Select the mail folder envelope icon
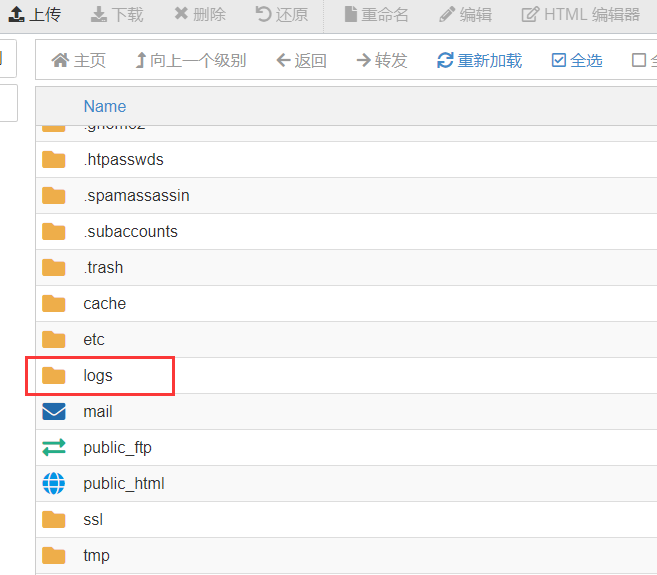Viewport: 657px width, 575px height. coord(54,412)
